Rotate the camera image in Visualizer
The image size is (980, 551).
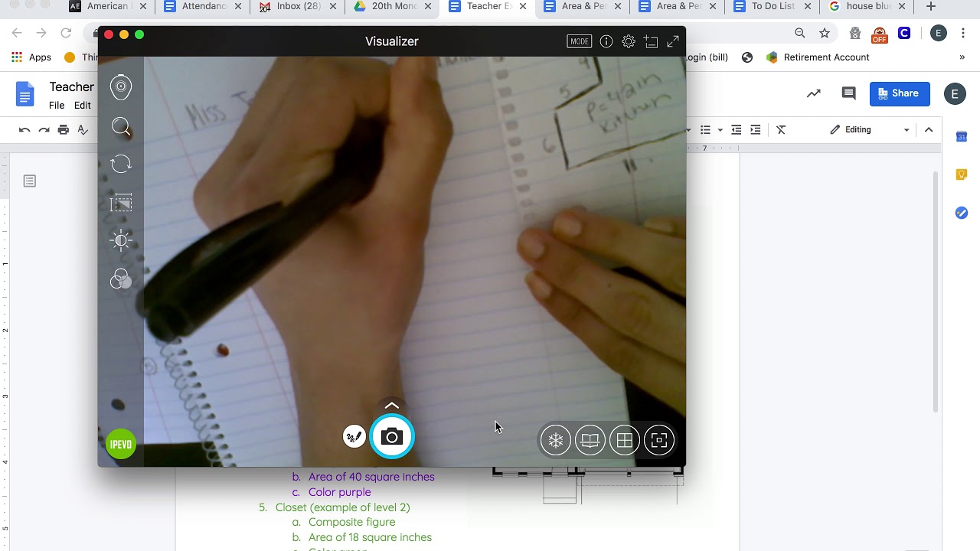121,164
